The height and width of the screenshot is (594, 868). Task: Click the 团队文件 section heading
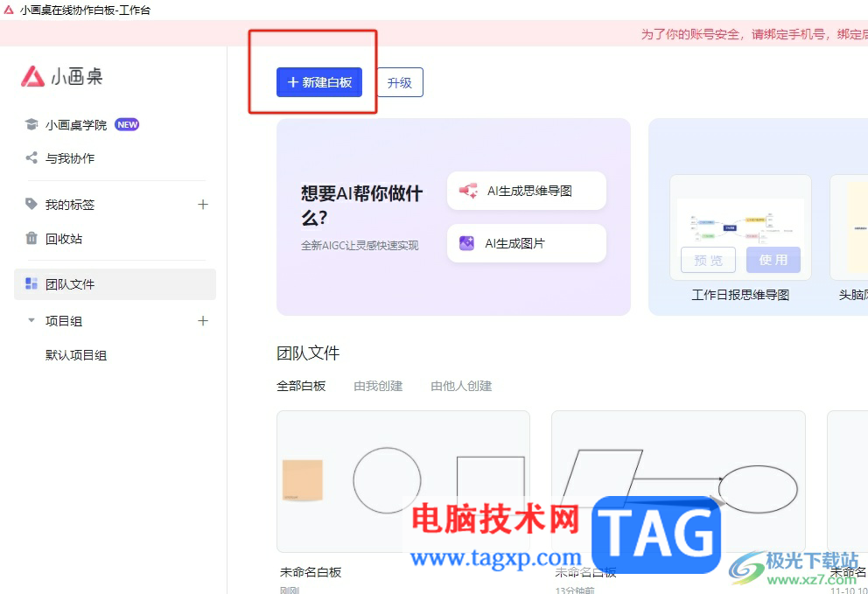308,353
